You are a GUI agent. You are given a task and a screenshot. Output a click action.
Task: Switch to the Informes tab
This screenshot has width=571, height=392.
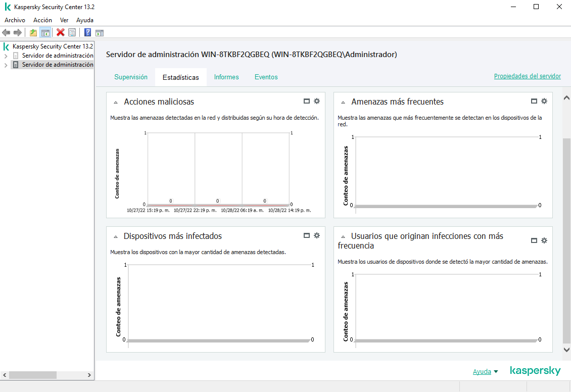(x=226, y=77)
